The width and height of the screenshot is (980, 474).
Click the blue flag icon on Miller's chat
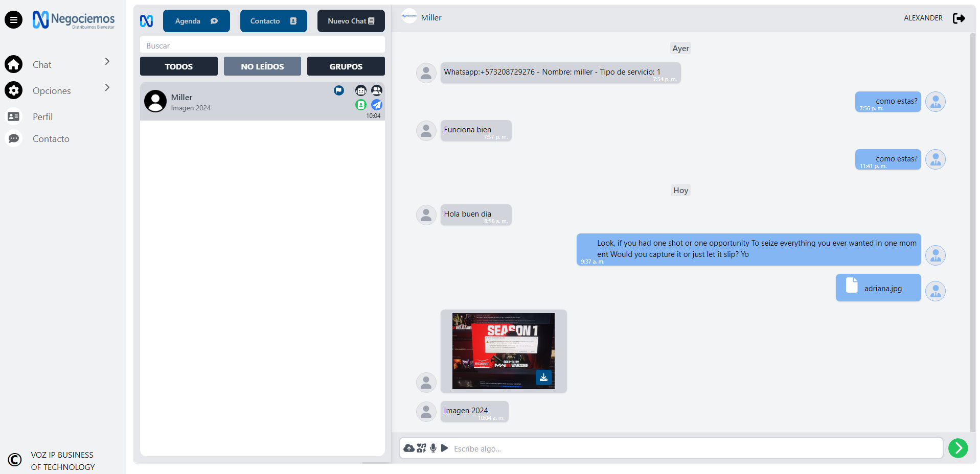(339, 90)
